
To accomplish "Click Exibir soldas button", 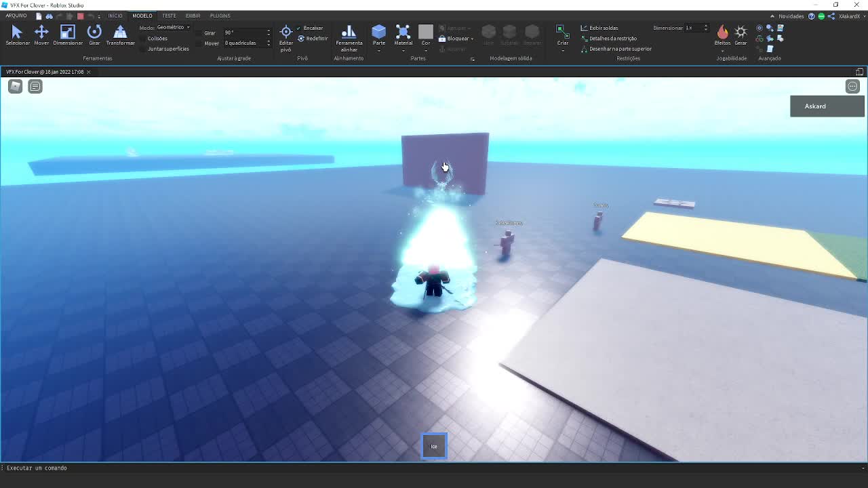I will 599,28.
